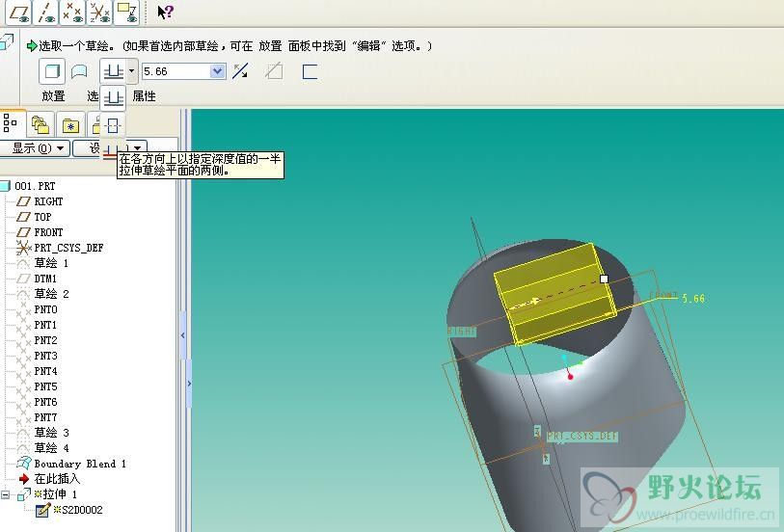
Task: Select PRT_CSYS_DEF in model tree
Action: pyautogui.click(x=68, y=248)
